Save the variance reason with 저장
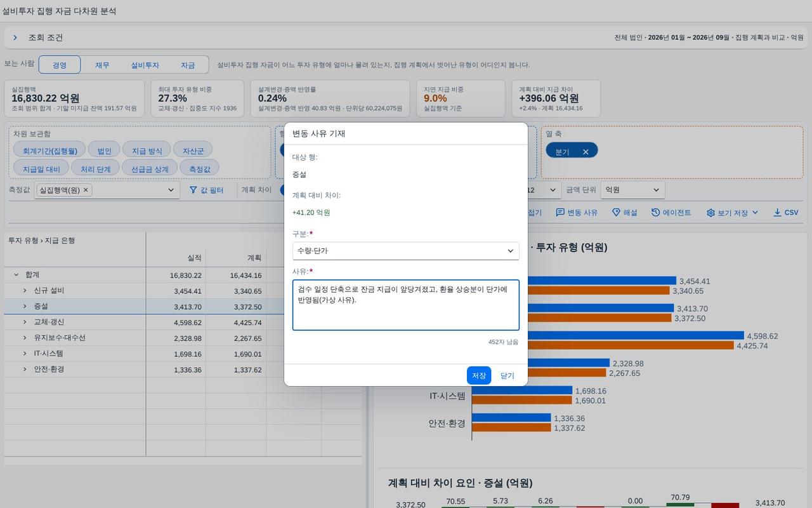Viewport: 812px width, 508px height. coord(479,376)
